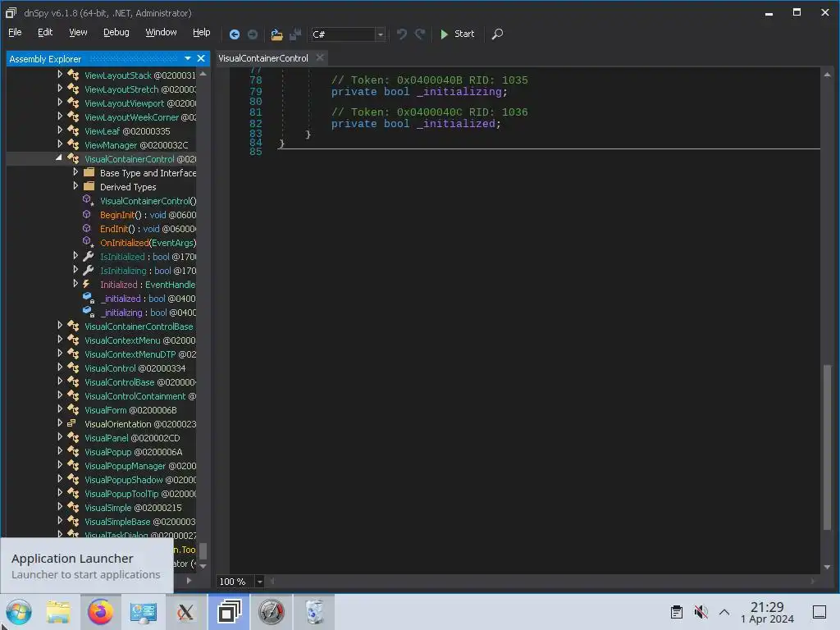Click the VisualOrientation enum icon
Screen dimensions: 840x630
[x=72, y=423]
